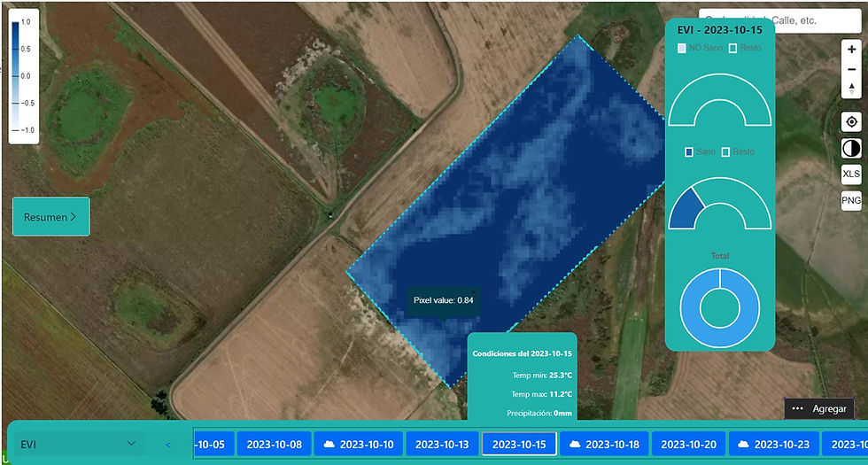Click the 'EVI - 2023-10-15' panel title
Image resolution: width=868 pixels, height=465 pixels.
tap(719, 30)
